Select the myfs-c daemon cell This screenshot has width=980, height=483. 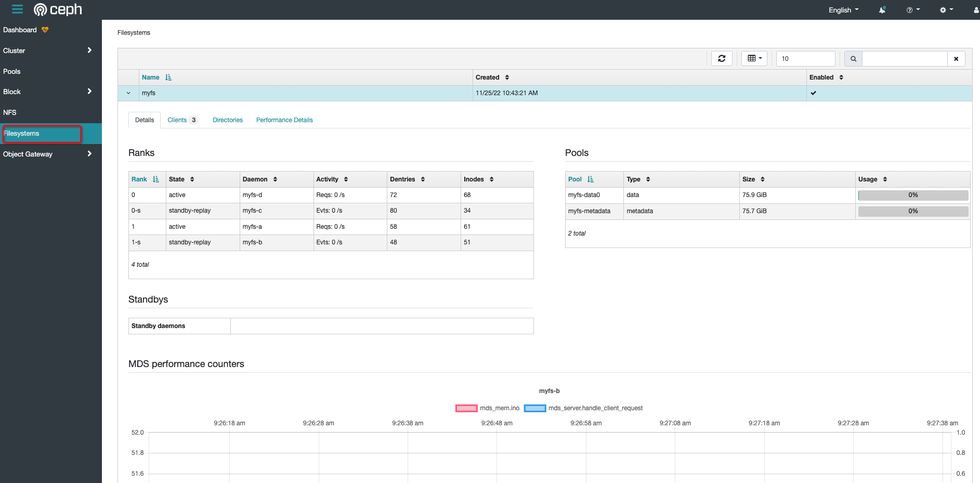click(x=277, y=211)
